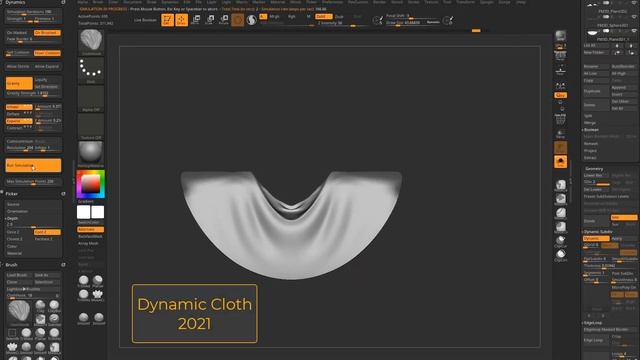Open the Document menu

[133, 2]
